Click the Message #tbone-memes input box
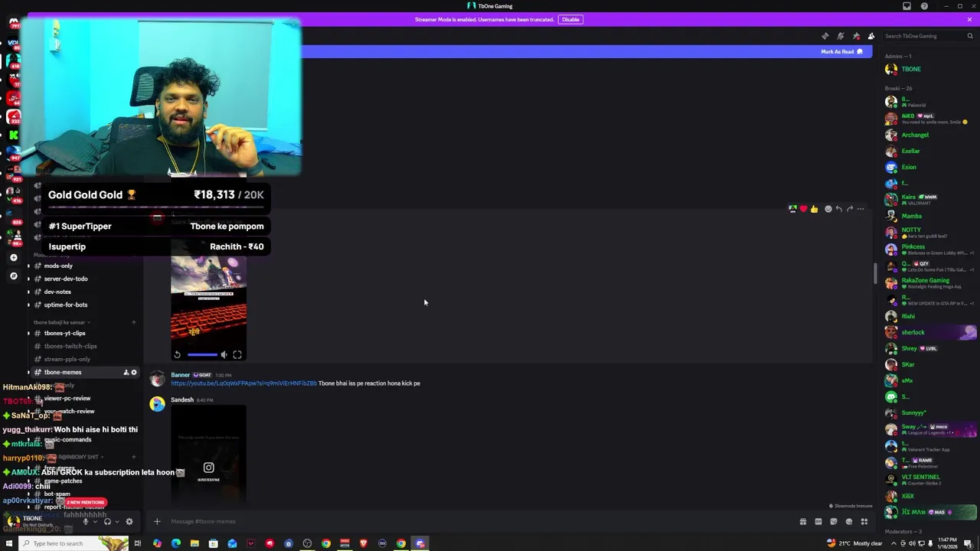 [475, 522]
